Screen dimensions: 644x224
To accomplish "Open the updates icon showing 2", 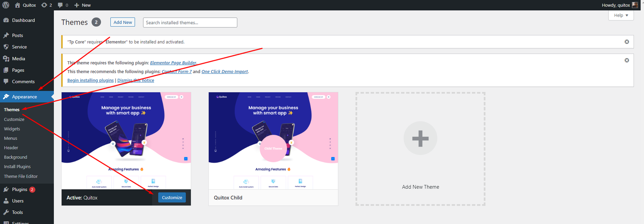I will (x=47, y=5).
